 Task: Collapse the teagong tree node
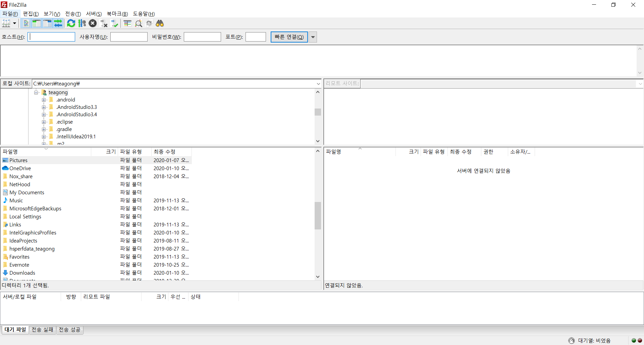(x=36, y=92)
